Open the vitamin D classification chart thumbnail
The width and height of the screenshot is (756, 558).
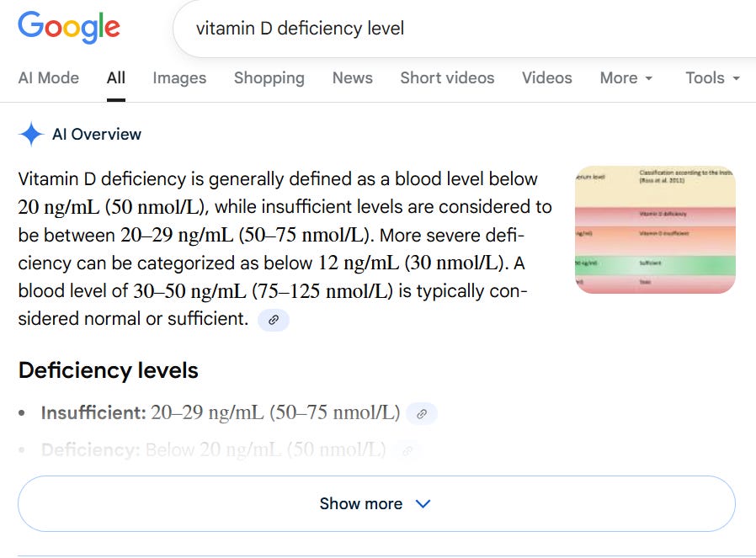655,230
